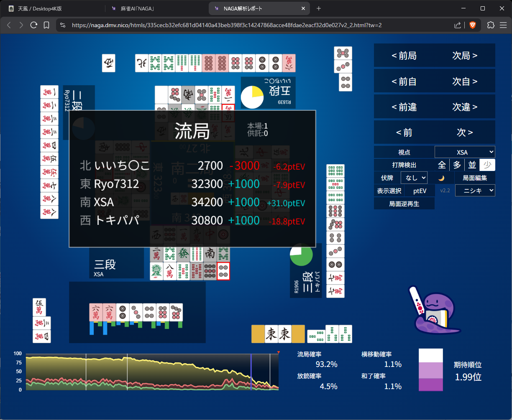Set discard detection level to 全
This screenshot has width=512, height=420.
[442, 165]
